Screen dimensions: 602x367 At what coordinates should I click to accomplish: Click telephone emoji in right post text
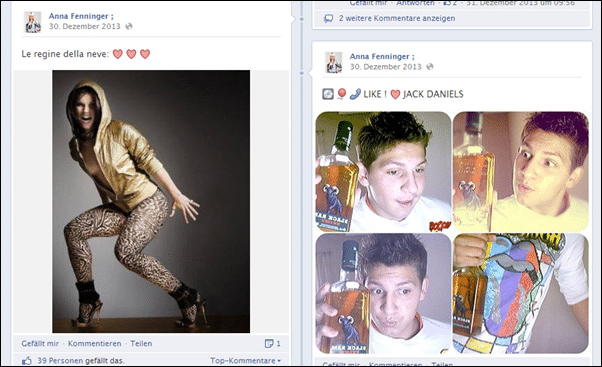(355, 94)
